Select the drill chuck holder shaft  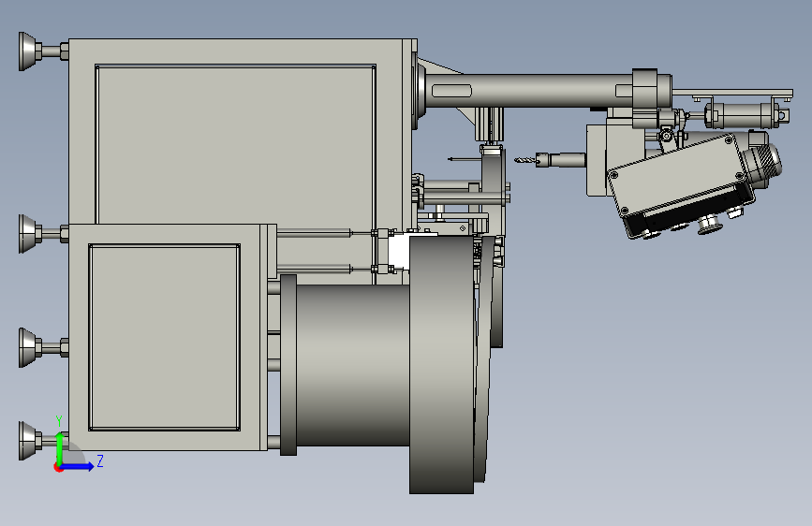coord(561,159)
